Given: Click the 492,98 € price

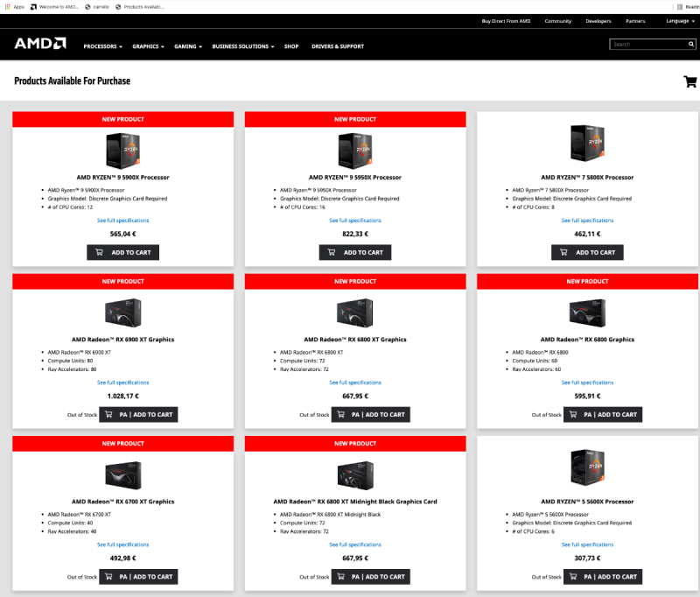Looking at the screenshot, I should pyautogui.click(x=122, y=558).
